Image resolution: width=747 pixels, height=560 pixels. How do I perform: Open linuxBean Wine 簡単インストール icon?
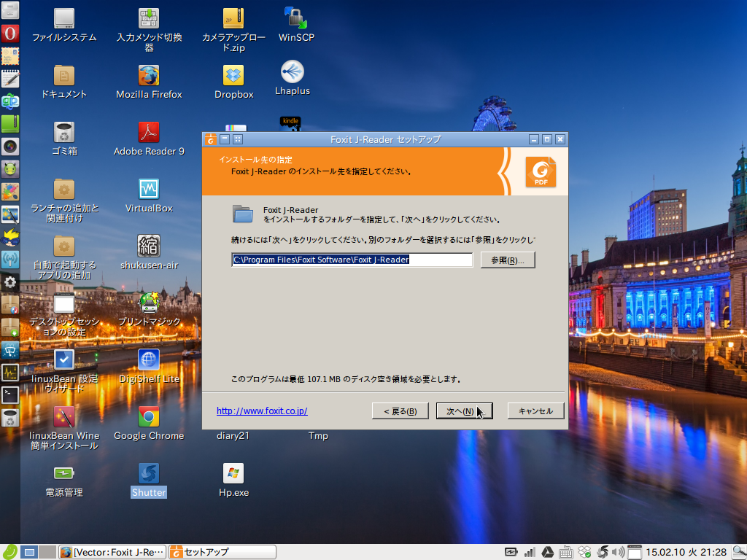(x=64, y=416)
